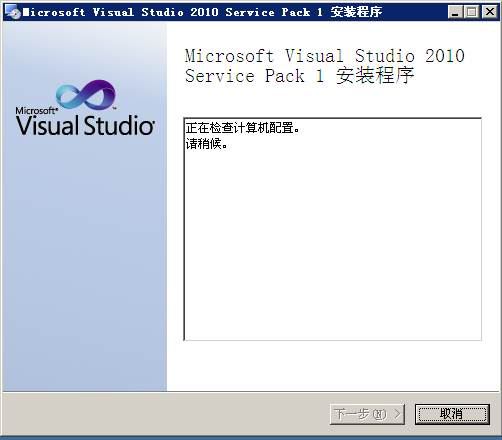
Task: Click the "Microsoft Visual Studio 2010" heading line
Action: pyautogui.click(x=325, y=56)
